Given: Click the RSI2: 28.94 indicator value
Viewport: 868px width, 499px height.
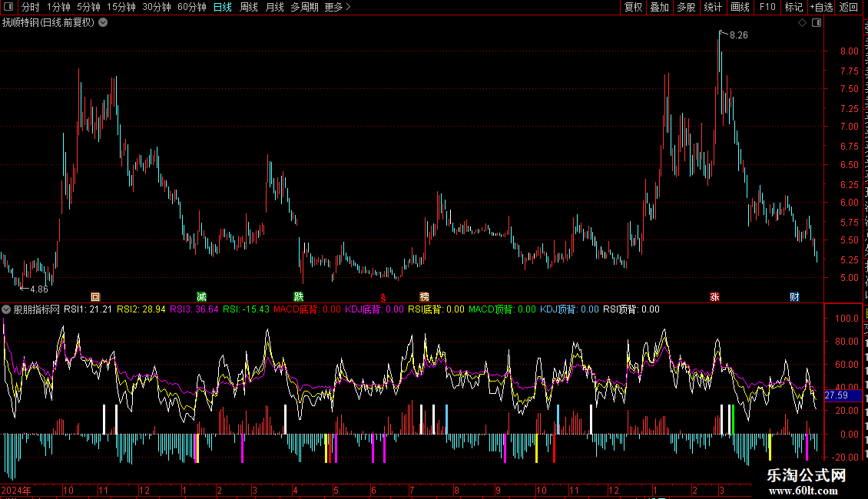Looking at the screenshot, I should click(x=141, y=309).
